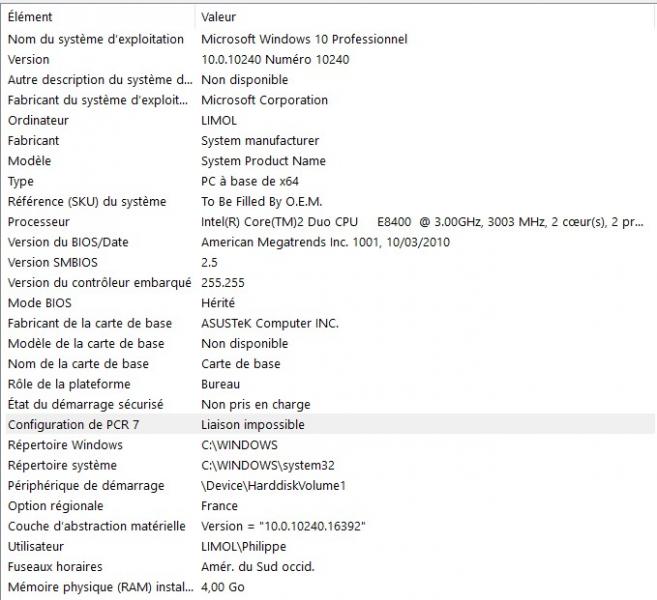The image size is (657, 600).
Task: Select the "Référence (SKU) du système" row
Action: (330, 202)
